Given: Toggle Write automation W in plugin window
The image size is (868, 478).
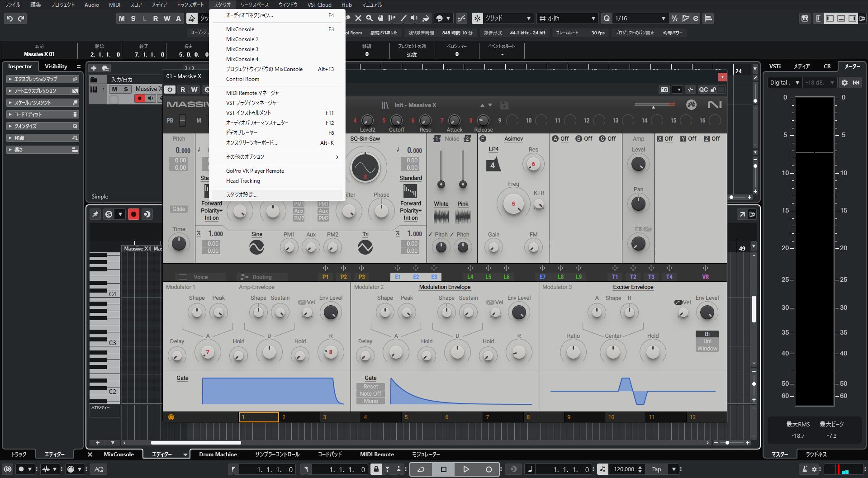Looking at the screenshot, I should 194,90.
